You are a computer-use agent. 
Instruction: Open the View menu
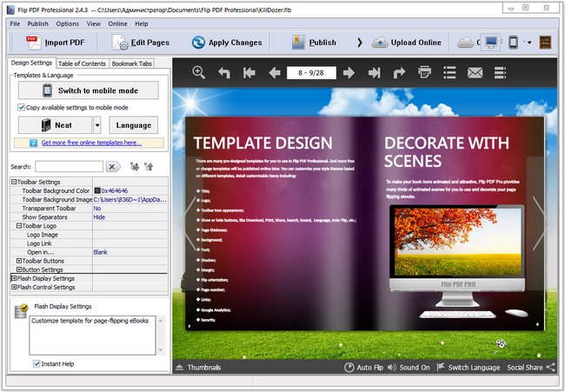pyautogui.click(x=93, y=23)
